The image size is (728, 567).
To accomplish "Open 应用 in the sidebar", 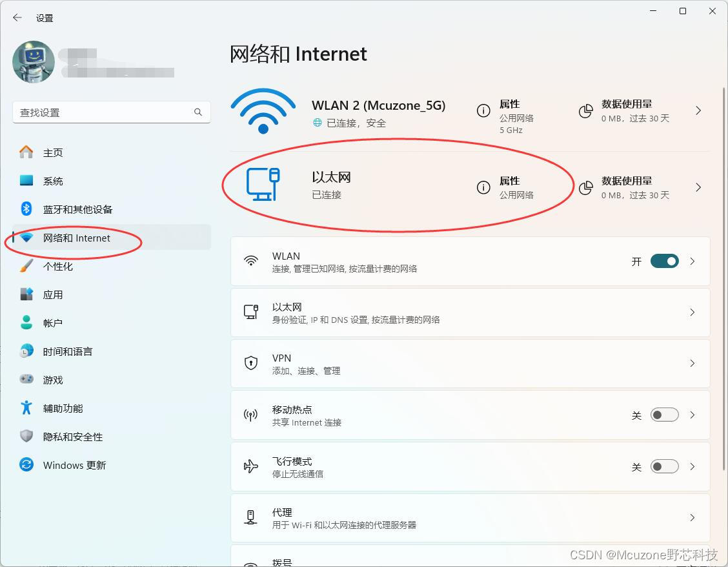I will [112, 294].
